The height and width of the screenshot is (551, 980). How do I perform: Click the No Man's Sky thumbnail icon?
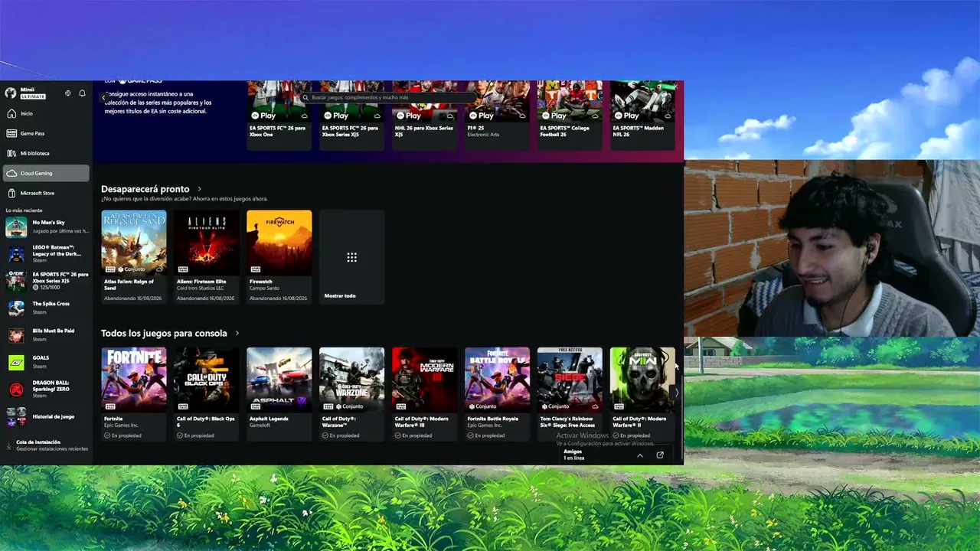(16, 227)
